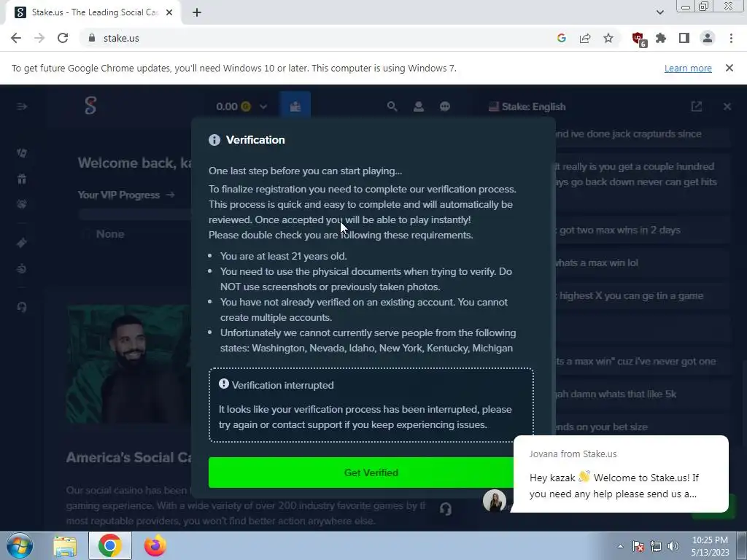Click the headset support sidebar icon
747x560 pixels.
click(x=22, y=307)
